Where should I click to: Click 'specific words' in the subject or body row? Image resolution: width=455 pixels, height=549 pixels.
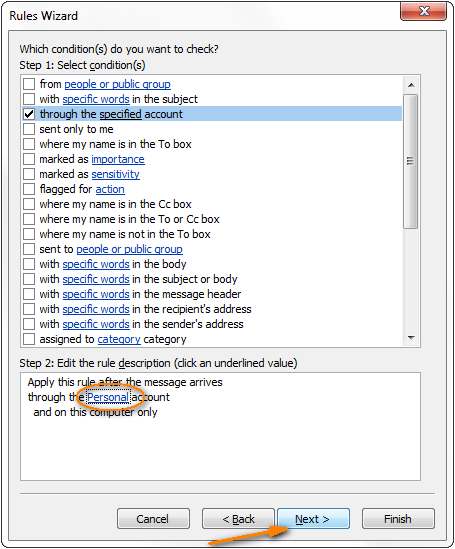[96, 279]
